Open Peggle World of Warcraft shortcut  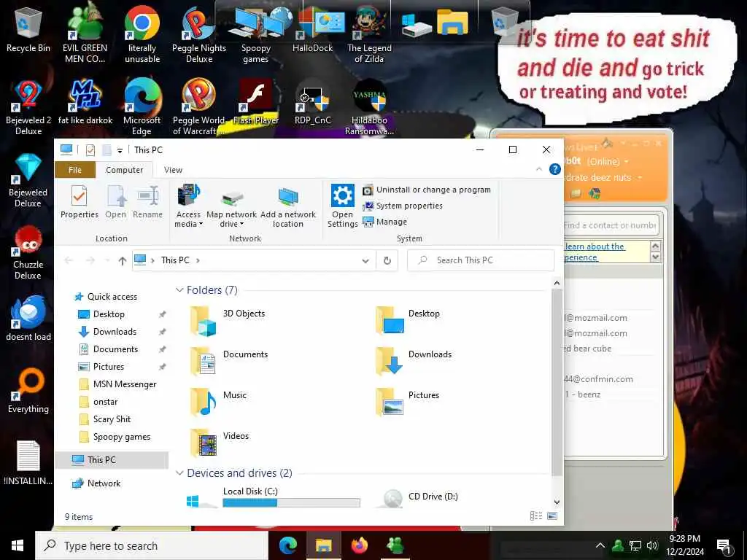[199, 106]
